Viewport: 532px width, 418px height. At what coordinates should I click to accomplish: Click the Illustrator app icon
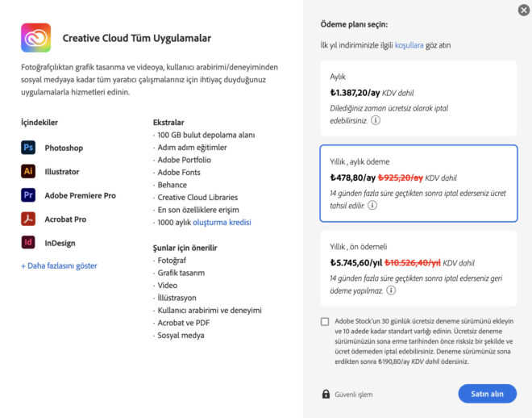[28, 171]
